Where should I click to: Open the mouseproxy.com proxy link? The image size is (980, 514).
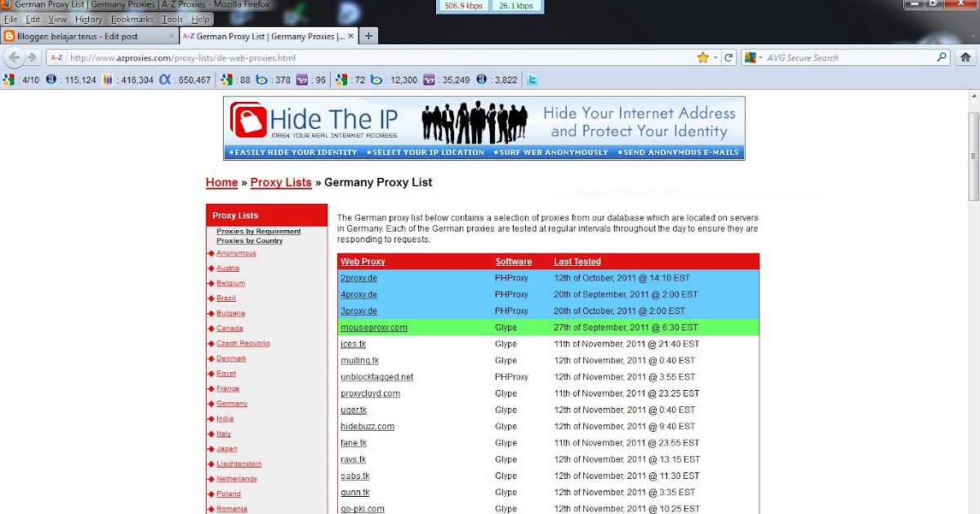coord(374,327)
